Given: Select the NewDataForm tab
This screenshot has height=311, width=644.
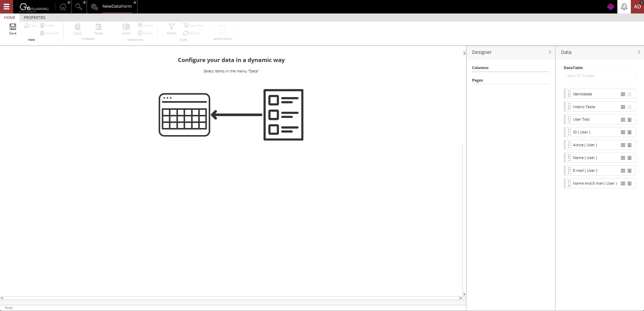Looking at the screenshot, I should (117, 6).
